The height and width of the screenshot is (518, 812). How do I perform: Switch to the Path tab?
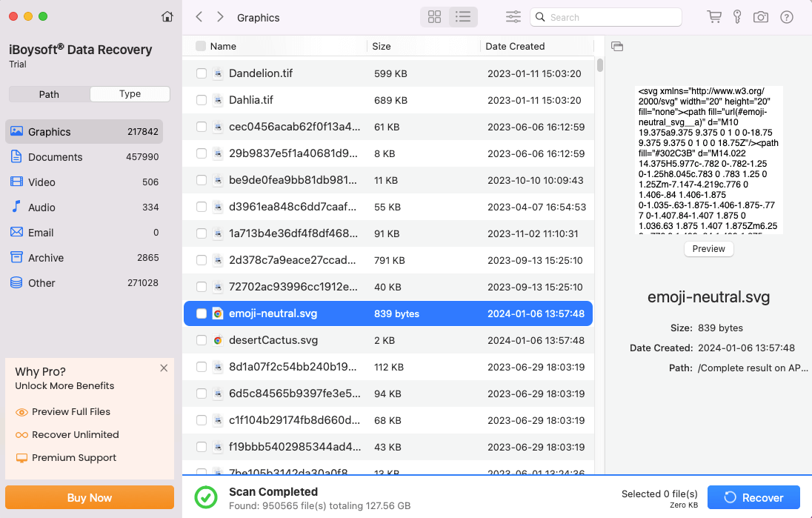49,94
